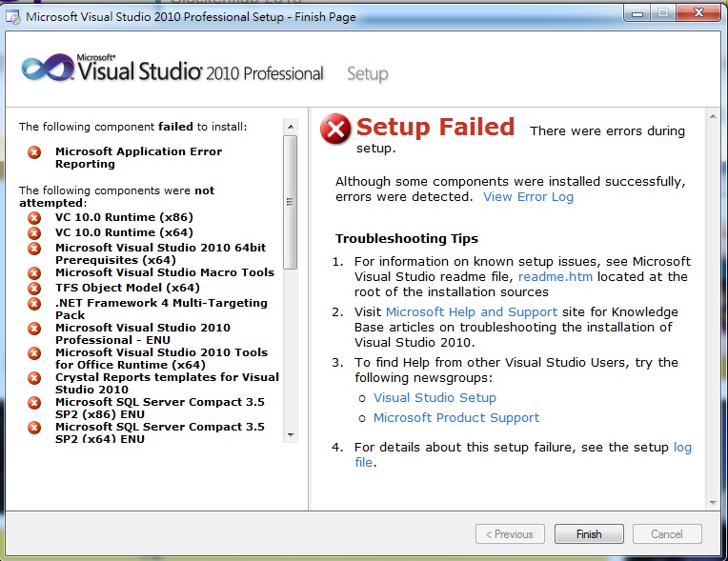This screenshot has height=561, width=728.
Task: Select 'SQL Server Compact 3.5 SP2 (x86) ENU' entry
Action: 160,408
